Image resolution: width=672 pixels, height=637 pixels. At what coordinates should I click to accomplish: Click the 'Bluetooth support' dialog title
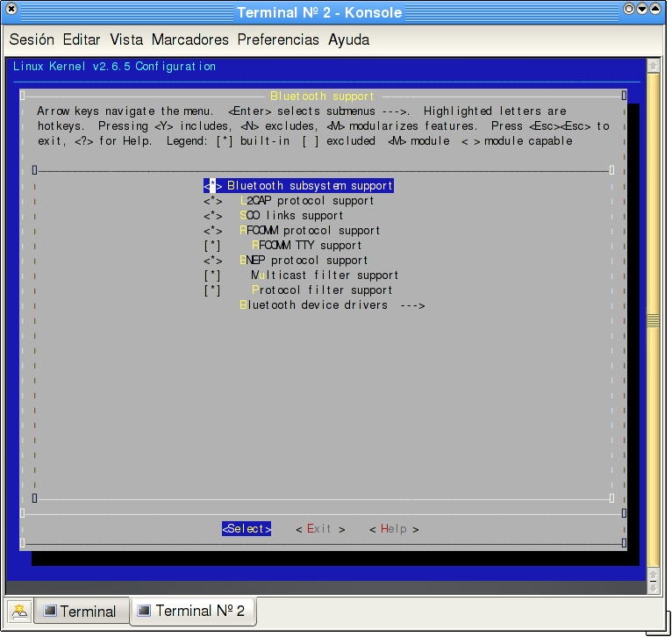click(322, 96)
